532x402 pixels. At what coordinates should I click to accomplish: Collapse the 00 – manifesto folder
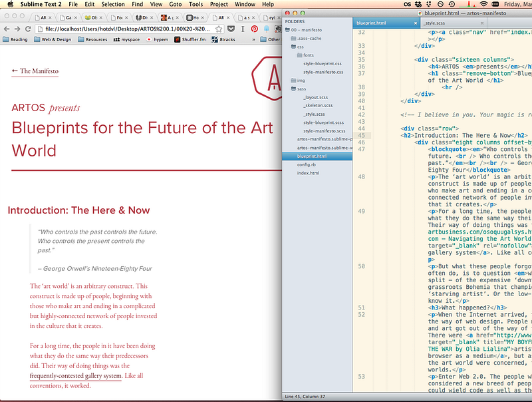pos(287,30)
